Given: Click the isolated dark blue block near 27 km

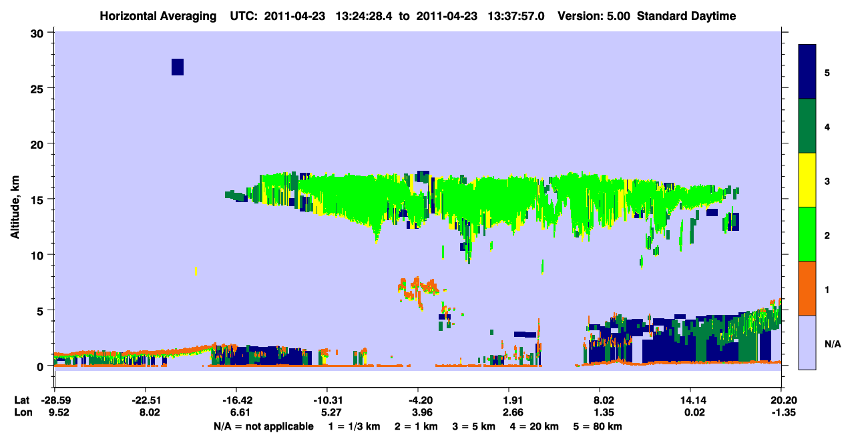Looking at the screenshot, I should point(178,67).
